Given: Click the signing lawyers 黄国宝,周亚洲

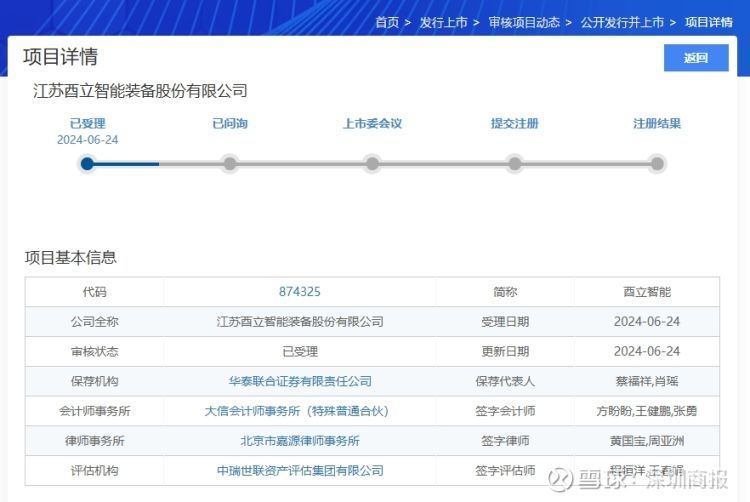Looking at the screenshot, I should pyautogui.click(x=647, y=441).
